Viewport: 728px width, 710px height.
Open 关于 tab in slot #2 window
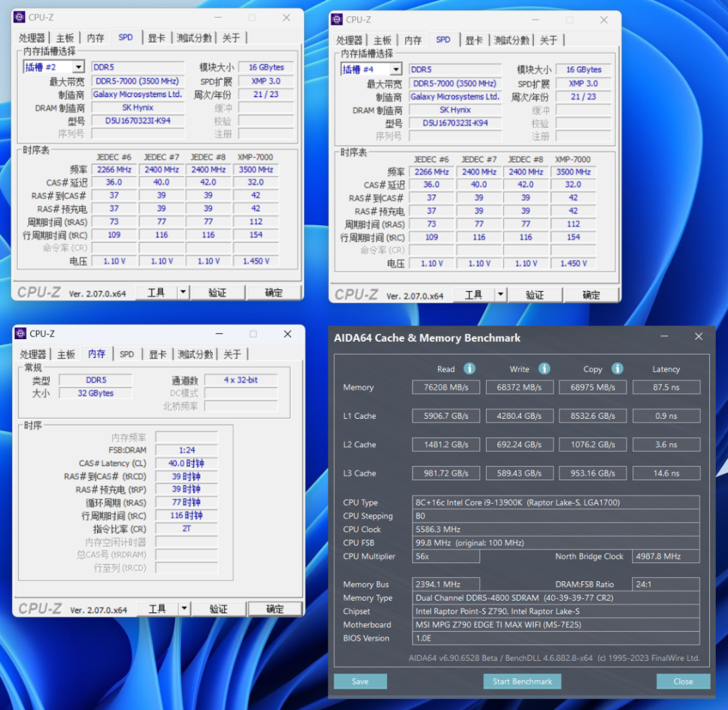click(231, 38)
